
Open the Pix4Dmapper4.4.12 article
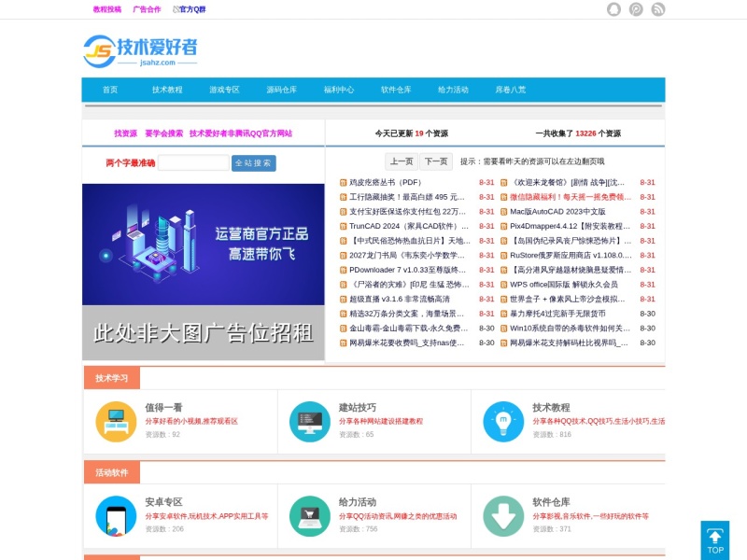pyautogui.click(x=570, y=226)
